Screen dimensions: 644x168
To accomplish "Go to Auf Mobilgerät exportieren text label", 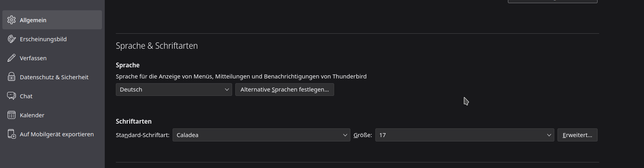I will [57, 134].
